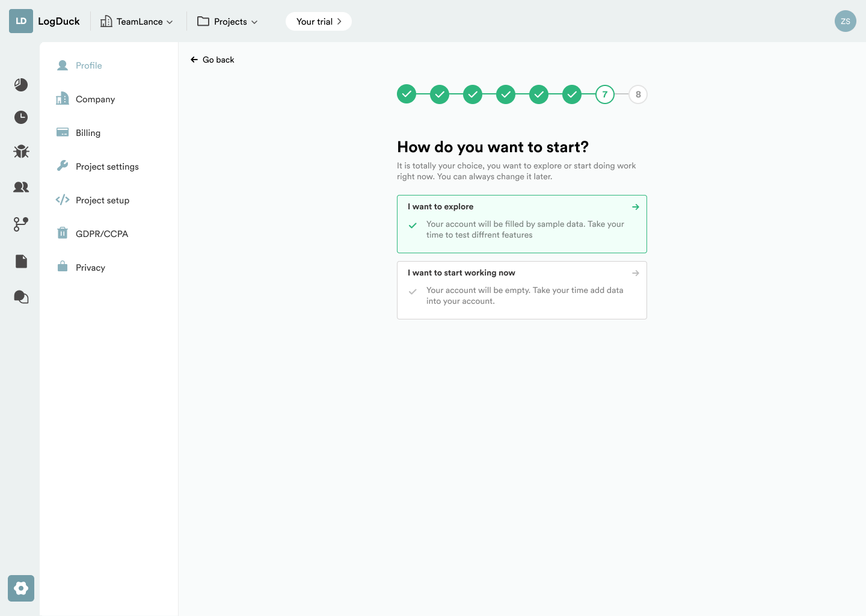This screenshot has height=616, width=866.
Task: Open the ZS user avatar menu
Action: click(x=845, y=21)
